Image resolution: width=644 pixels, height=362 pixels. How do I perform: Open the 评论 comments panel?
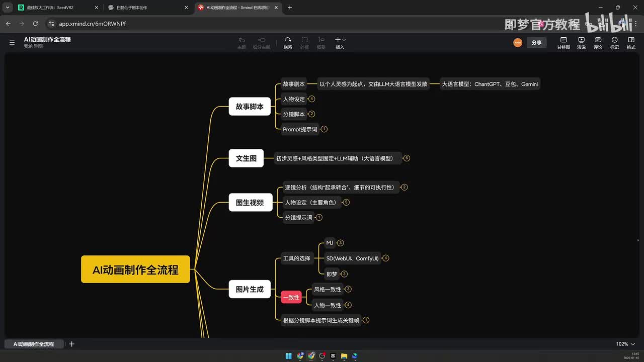point(598,43)
